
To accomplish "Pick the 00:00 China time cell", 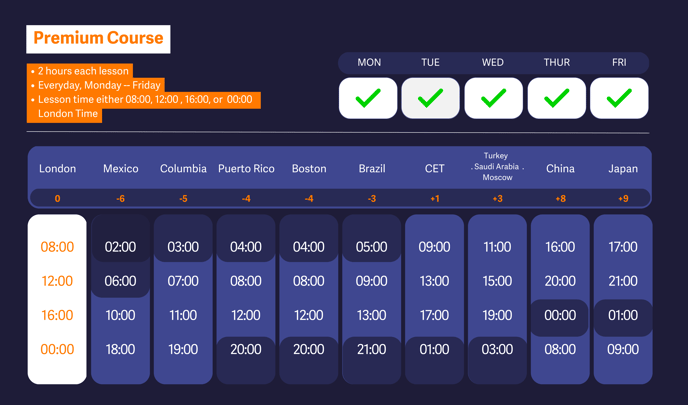I will click(x=560, y=315).
